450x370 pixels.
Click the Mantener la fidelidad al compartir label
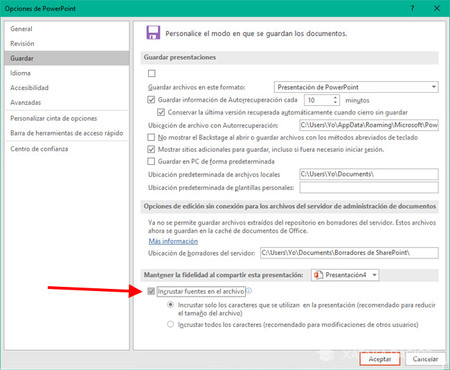[223, 275]
